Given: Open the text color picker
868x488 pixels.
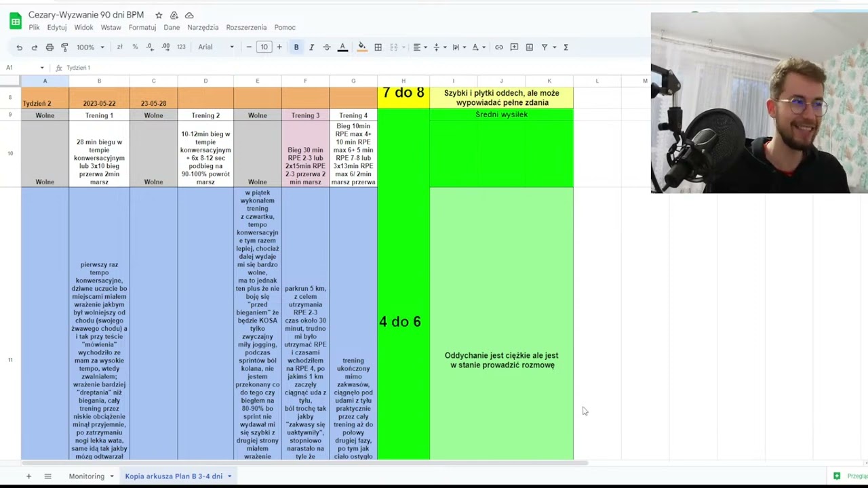Looking at the screenshot, I should point(342,47).
